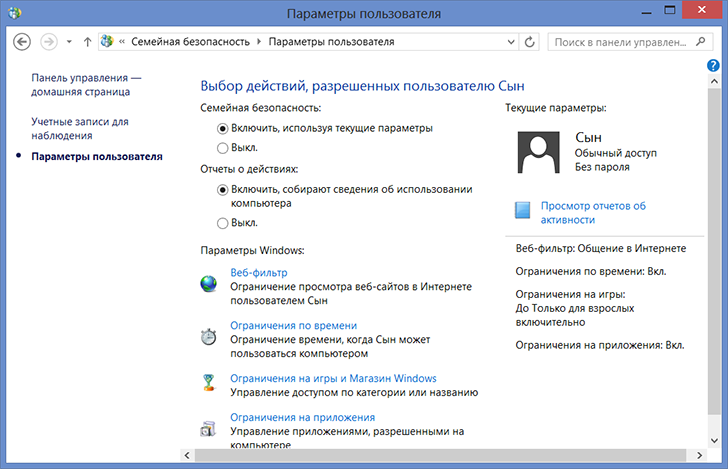Image resolution: width=728 pixels, height=469 pixels.
Task: Click the 'Без пароля' text
Action: (x=602, y=167)
